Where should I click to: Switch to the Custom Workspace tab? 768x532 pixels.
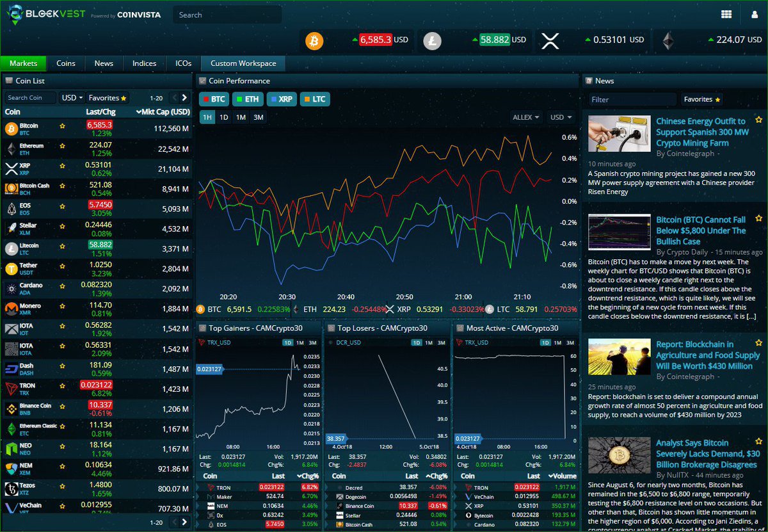click(243, 63)
